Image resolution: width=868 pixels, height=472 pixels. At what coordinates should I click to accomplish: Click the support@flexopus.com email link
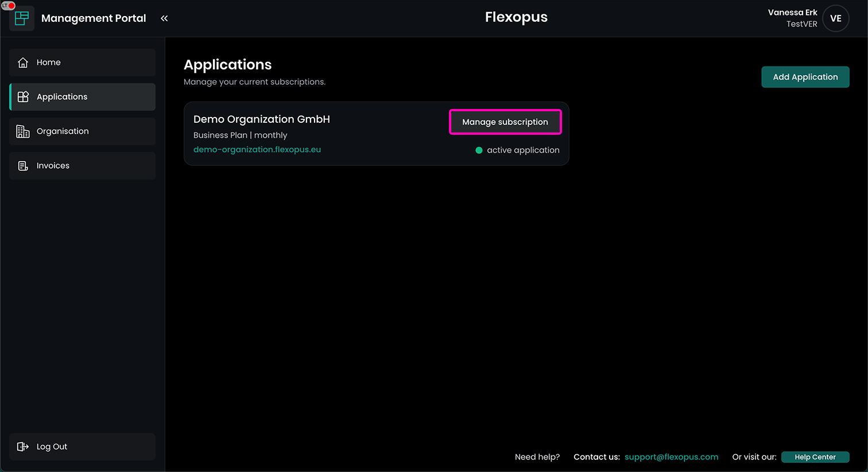671,457
